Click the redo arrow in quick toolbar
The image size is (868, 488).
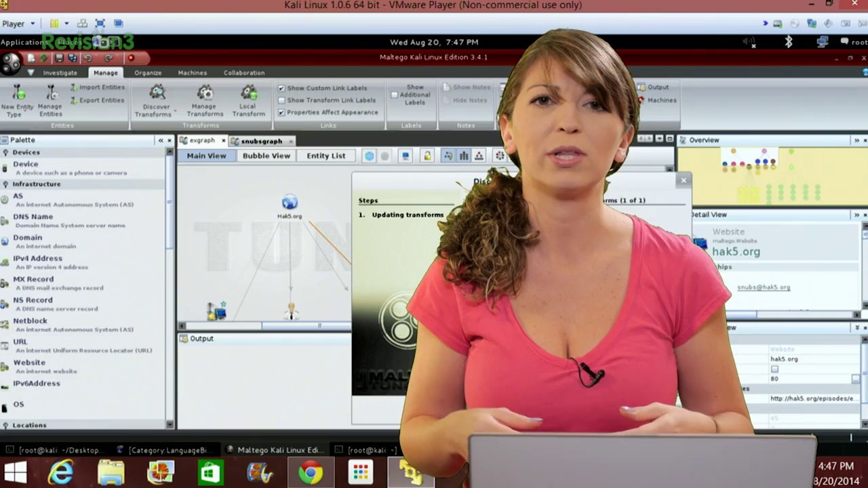[108, 58]
